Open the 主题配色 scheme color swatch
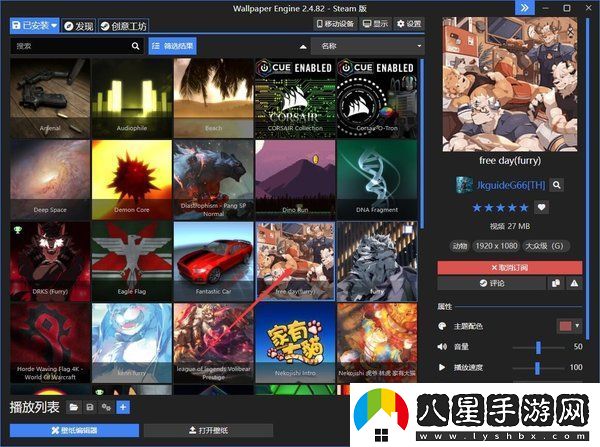This screenshot has height=447, width=600. pos(565,326)
